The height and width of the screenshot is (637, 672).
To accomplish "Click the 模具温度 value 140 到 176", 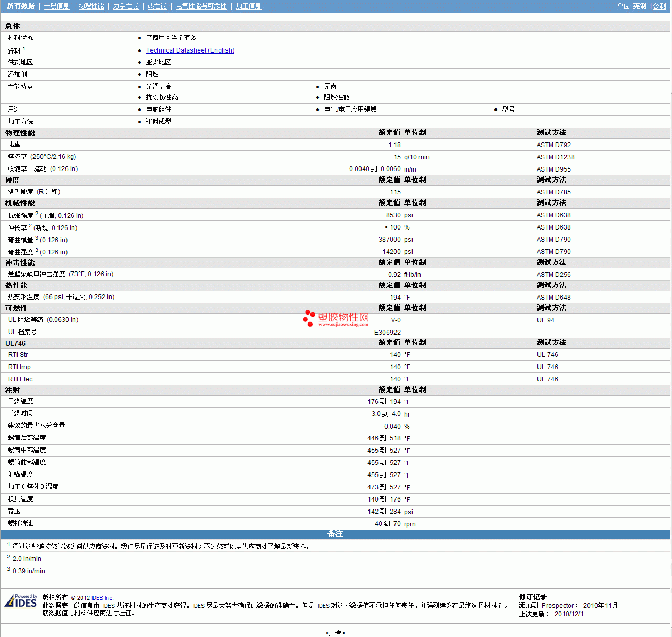I will pyautogui.click(x=384, y=499).
